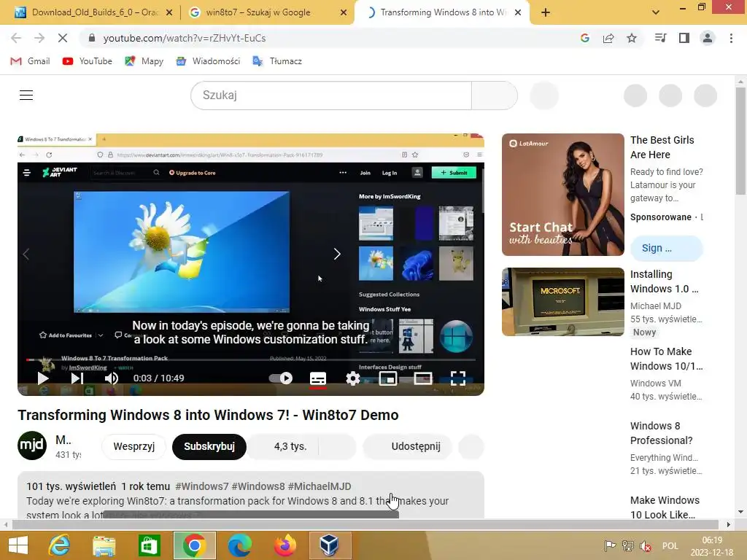Screen dimensions: 747x560
Task: Close the win8to7 Google tab
Action: [344, 13]
